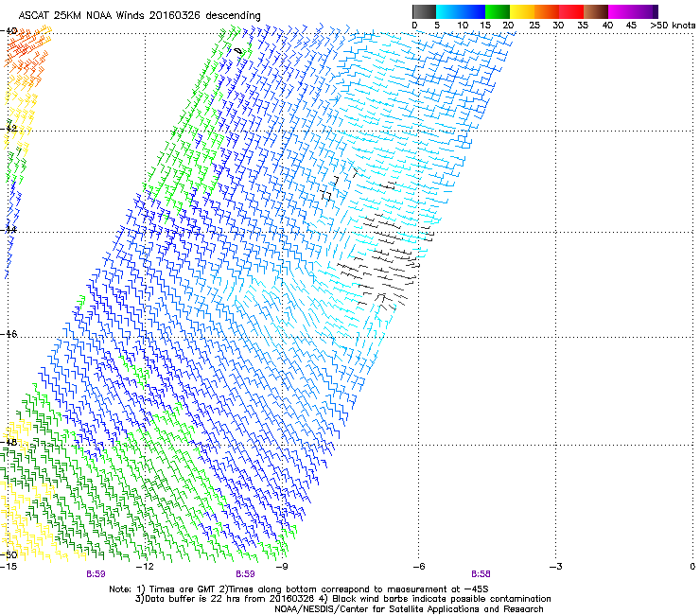Click 'Black wind barbs indicate possible contamination' note
Screen dimensions: 700x615
(442, 599)
